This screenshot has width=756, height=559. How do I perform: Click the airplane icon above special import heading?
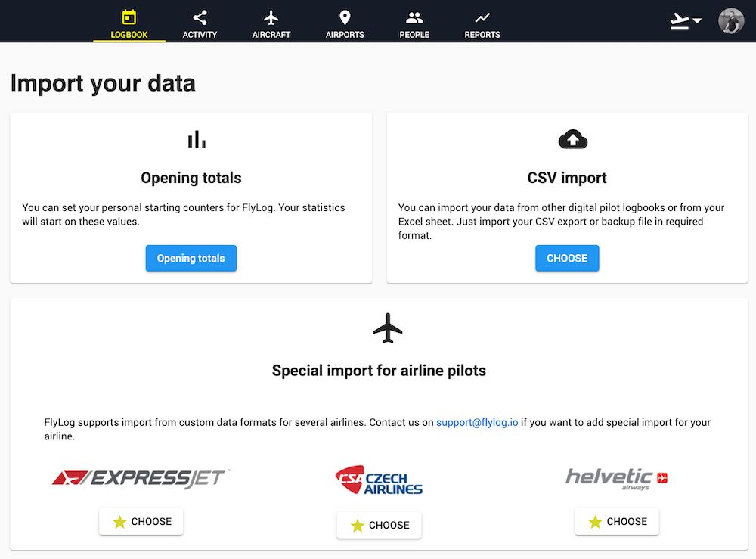pos(388,328)
